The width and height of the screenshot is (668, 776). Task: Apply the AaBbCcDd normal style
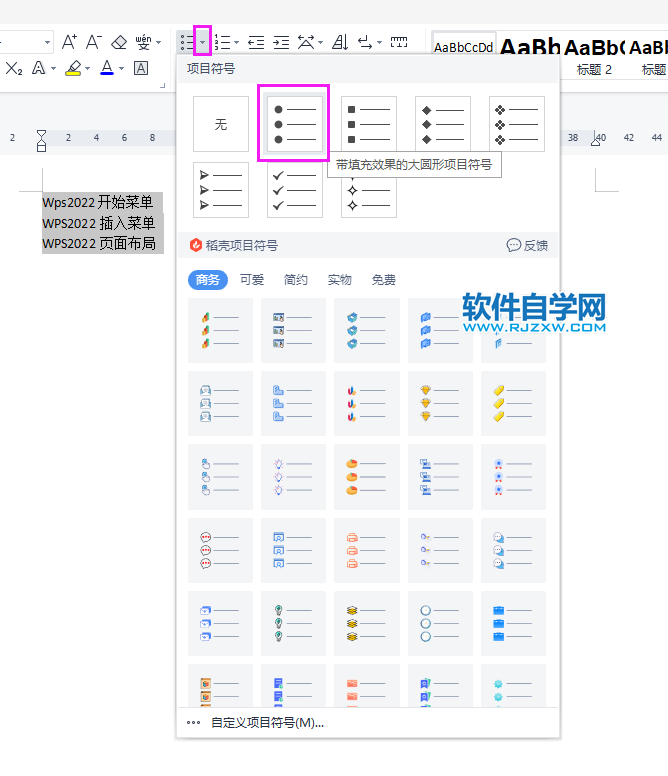pyautogui.click(x=464, y=48)
